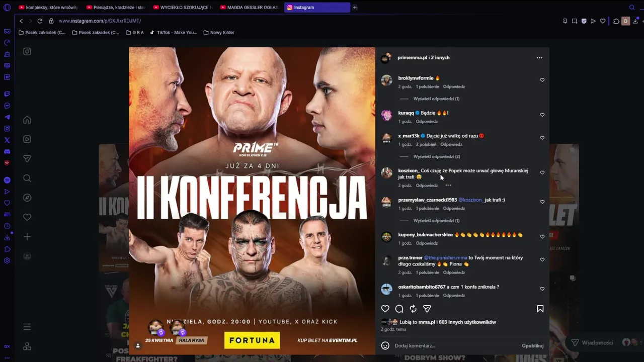Share the post with the paper plane icon
Screen dimensions: 644x362
(427, 309)
